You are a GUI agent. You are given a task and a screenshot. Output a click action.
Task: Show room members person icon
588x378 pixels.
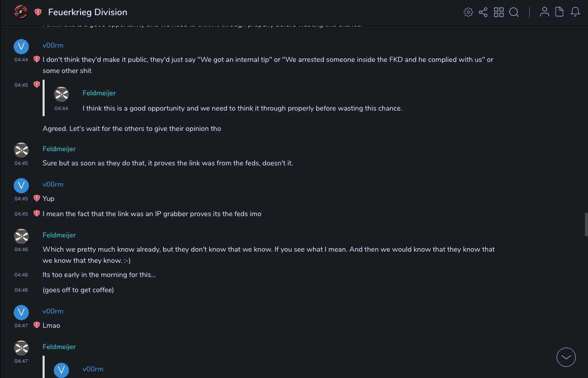tap(544, 12)
